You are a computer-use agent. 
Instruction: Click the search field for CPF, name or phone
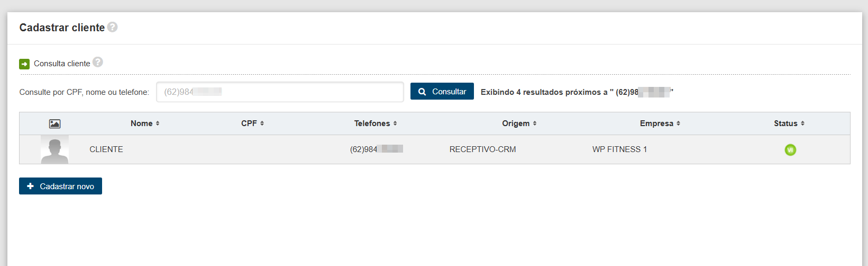[x=280, y=92]
